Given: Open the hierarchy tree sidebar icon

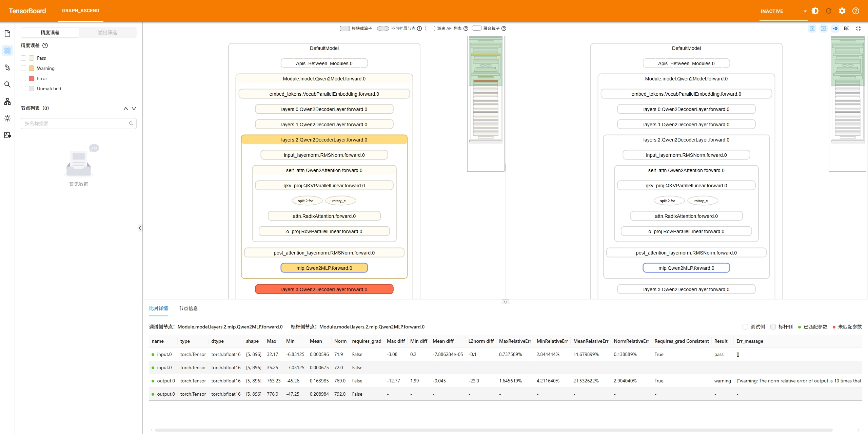Looking at the screenshot, I should pos(7,101).
